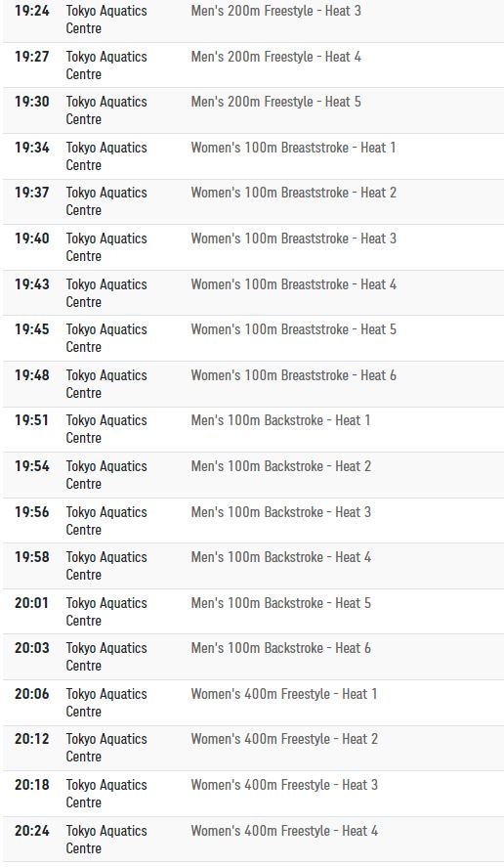Open Men's 100m Backstroke - Heat 4
Screen dimensions: 504x867
[x=280, y=557]
